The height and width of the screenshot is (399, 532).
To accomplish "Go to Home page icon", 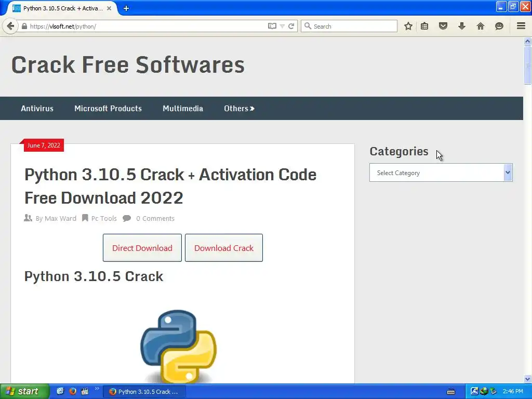I will [x=481, y=26].
